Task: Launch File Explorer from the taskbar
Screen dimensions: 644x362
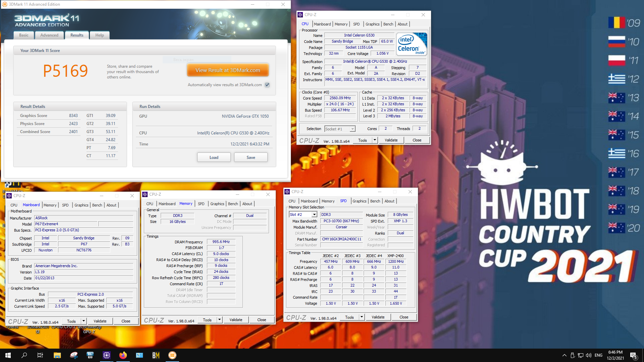Action: [57, 355]
